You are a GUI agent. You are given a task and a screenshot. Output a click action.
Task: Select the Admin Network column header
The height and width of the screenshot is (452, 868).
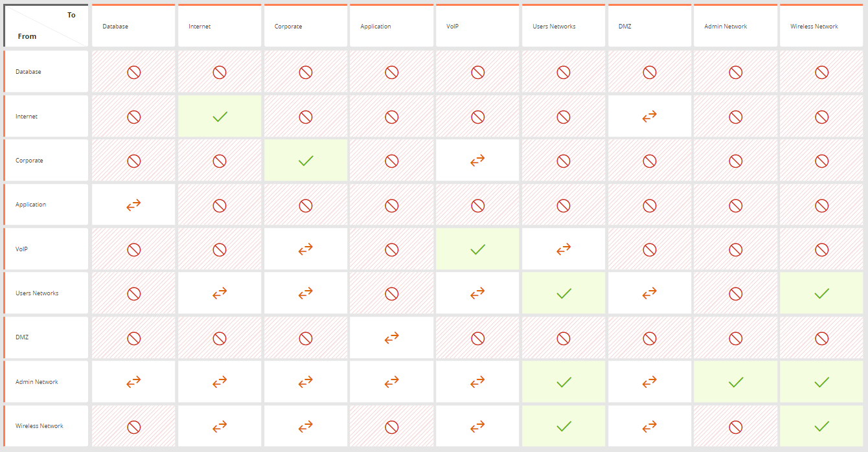[x=735, y=27]
